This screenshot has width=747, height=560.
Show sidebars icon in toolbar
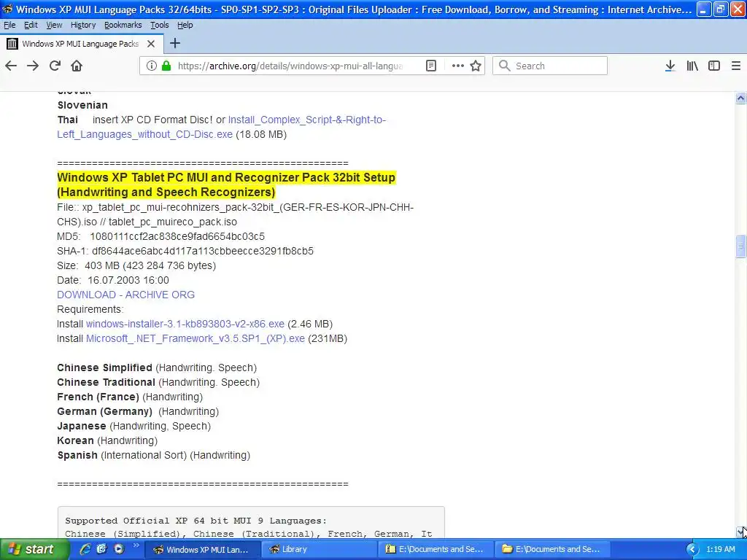[714, 66]
